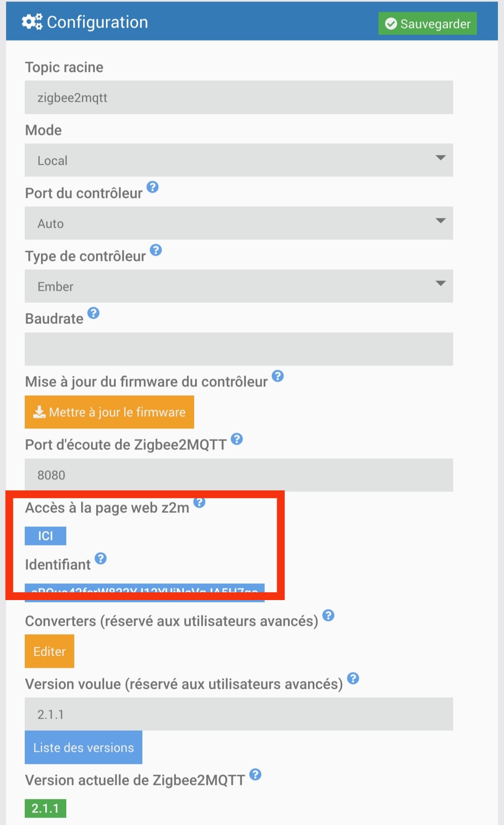Screen dimensions: 504x825
Task: Click help icon for Port d'écoute de Zigbee2MQTT
Action: [x=237, y=439]
